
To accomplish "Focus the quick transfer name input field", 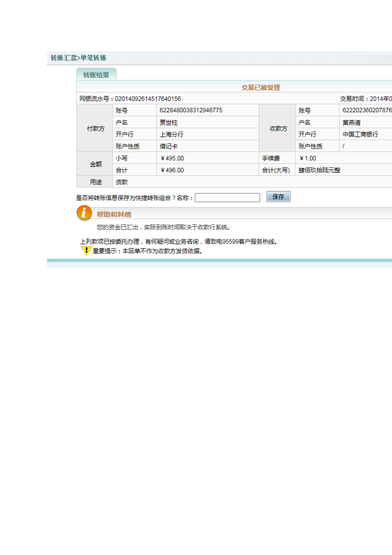I will (227, 198).
